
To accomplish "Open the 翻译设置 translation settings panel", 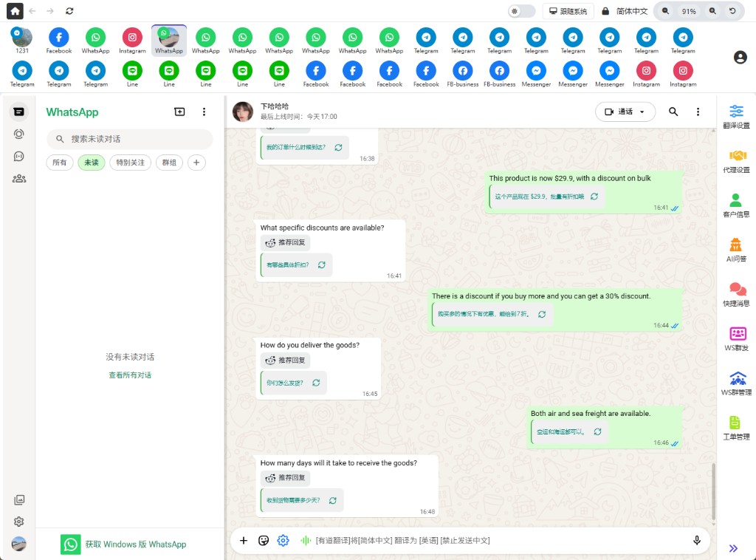I will 736,116.
